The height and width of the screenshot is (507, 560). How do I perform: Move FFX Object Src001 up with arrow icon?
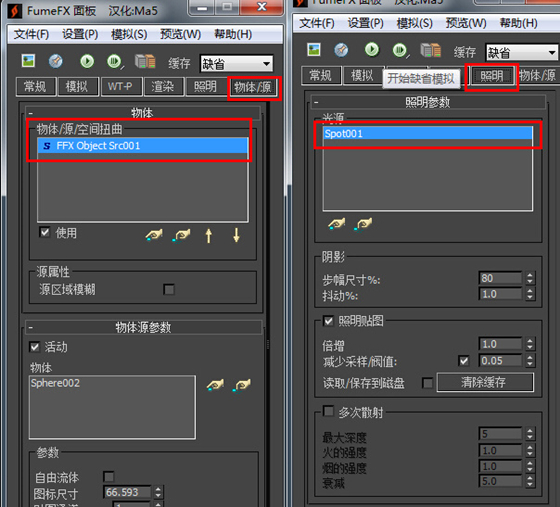tap(209, 236)
